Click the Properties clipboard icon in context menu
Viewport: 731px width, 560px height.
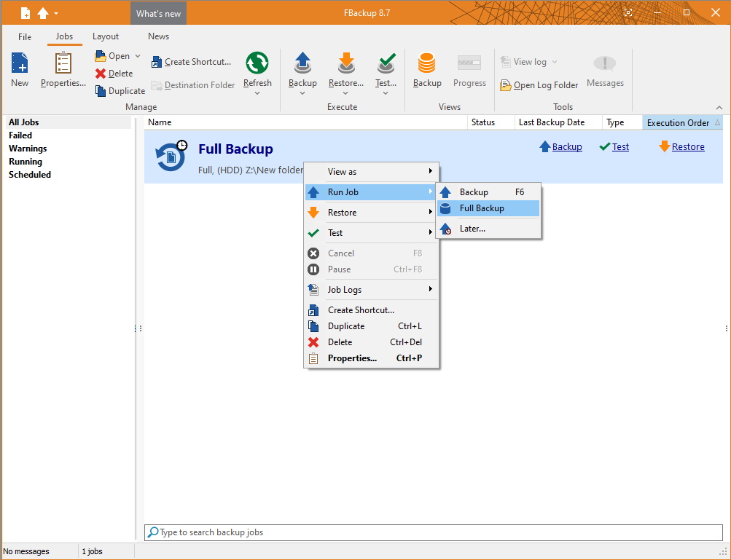313,358
